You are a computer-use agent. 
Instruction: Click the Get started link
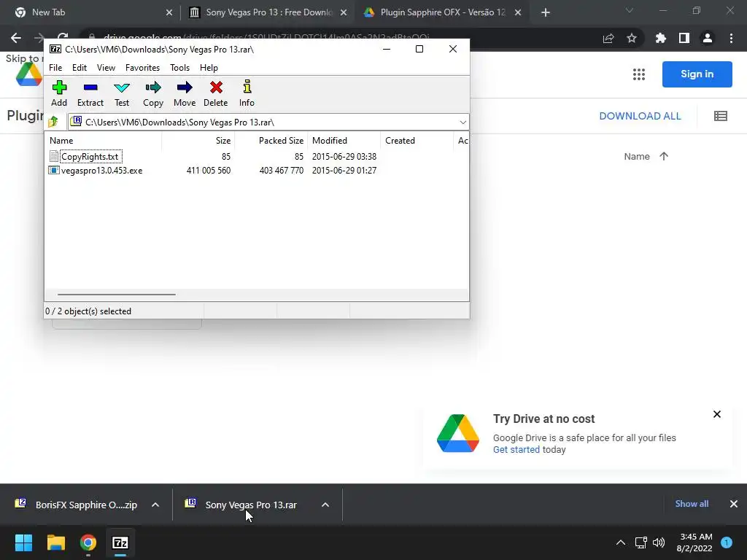[x=516, y=449]
